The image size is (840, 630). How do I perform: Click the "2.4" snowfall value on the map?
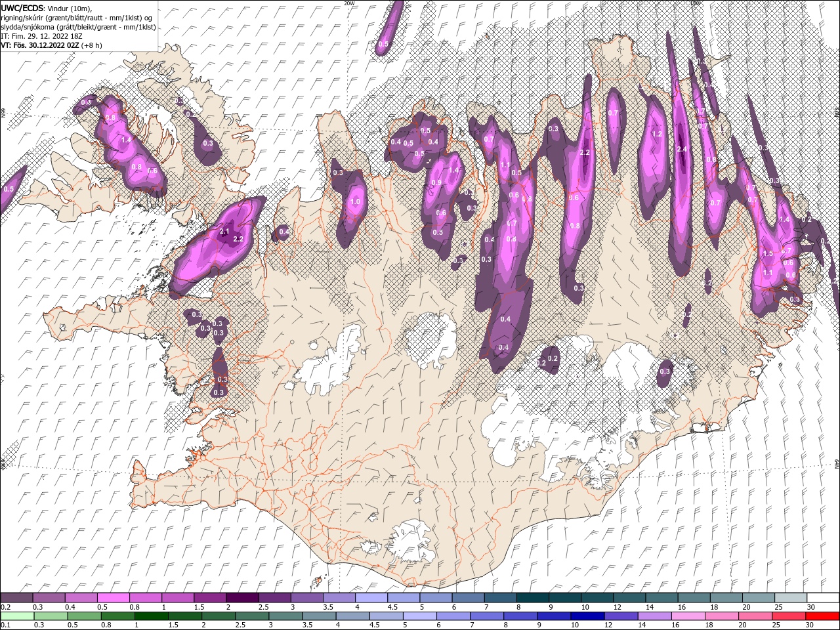point(682,149)
